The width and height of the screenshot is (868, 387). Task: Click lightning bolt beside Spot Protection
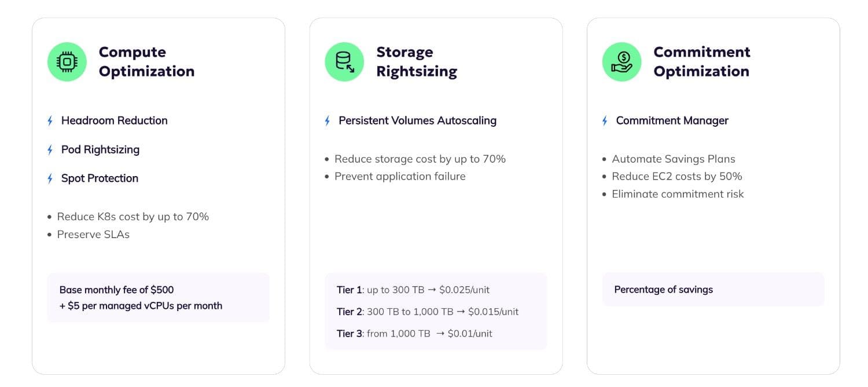(x=50, y=178)
